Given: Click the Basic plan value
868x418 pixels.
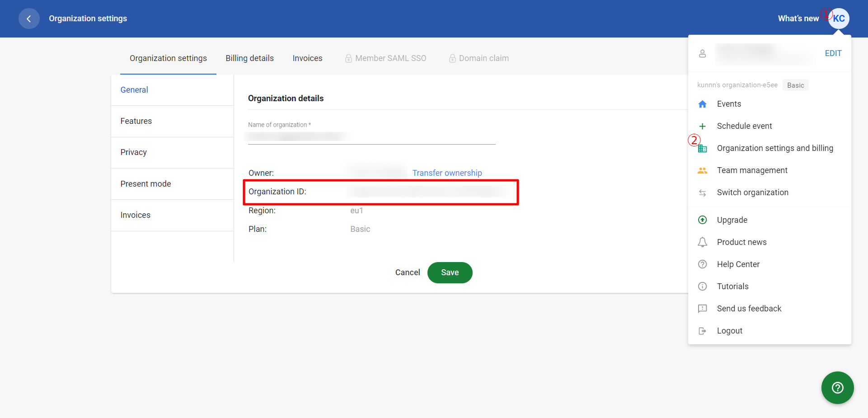Looking at the screenshot, I should pos(360,229).
